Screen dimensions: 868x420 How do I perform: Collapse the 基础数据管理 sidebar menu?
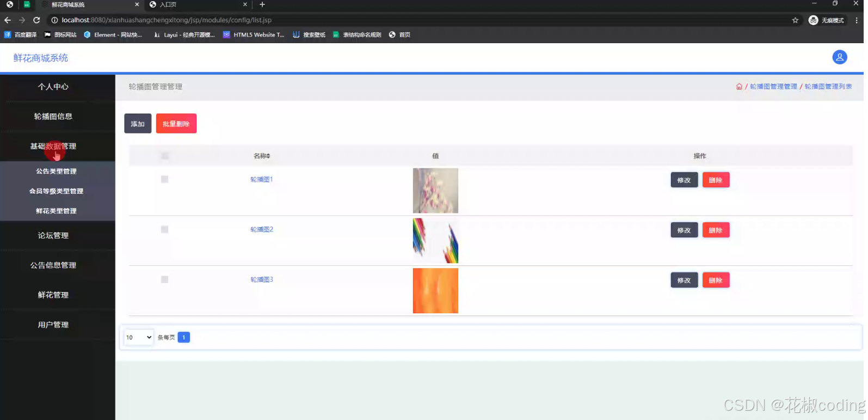53,146
